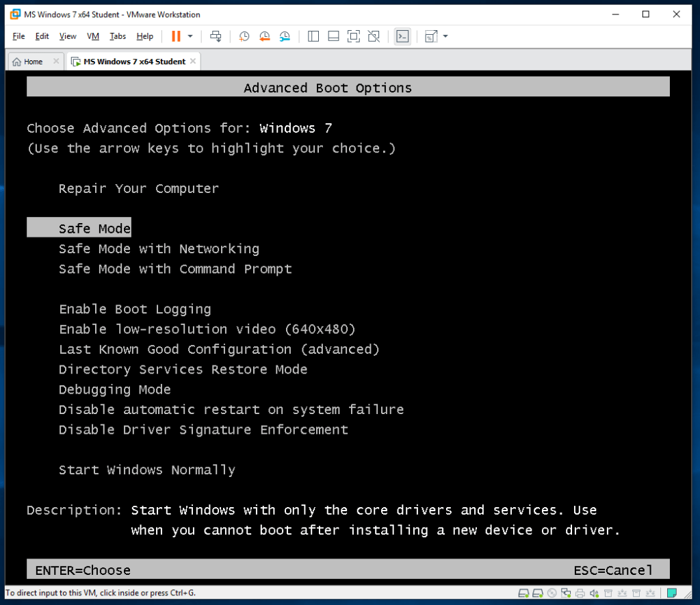Click the leftmost hard disk status icon
This screenshot has height=605, width=700.
coord(523,593)
